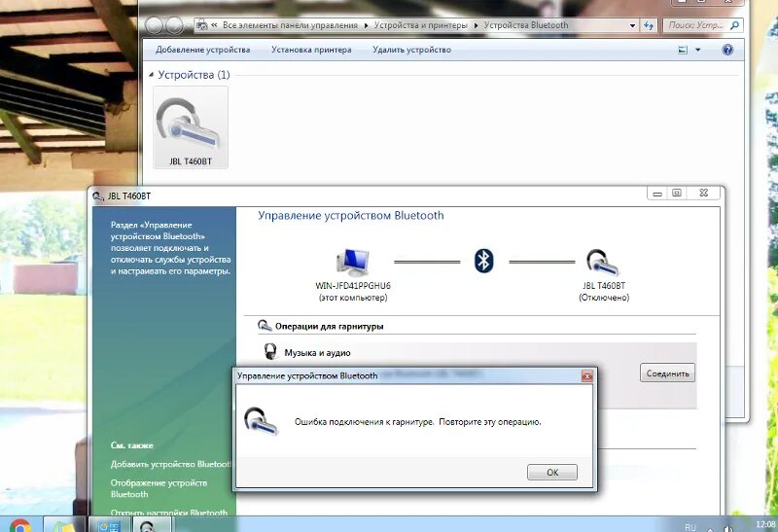
Task: Click Forward navigation button in Explorer
Action: pos(174,25)
